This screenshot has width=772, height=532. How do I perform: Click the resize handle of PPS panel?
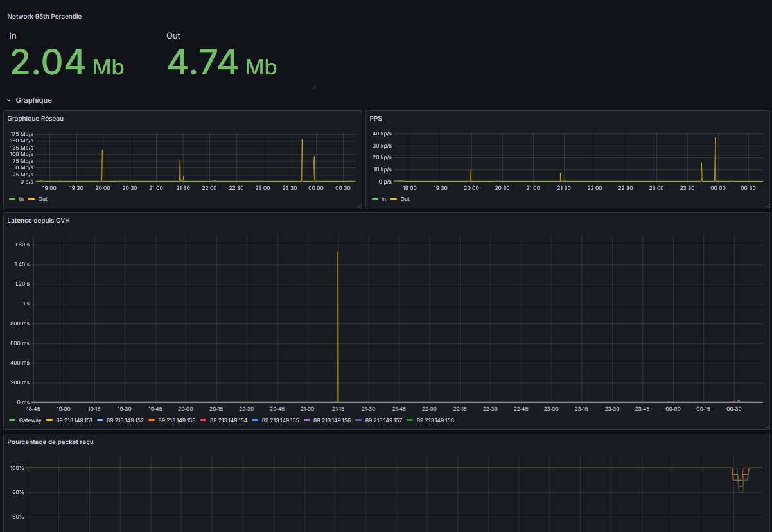click(766, 205)
